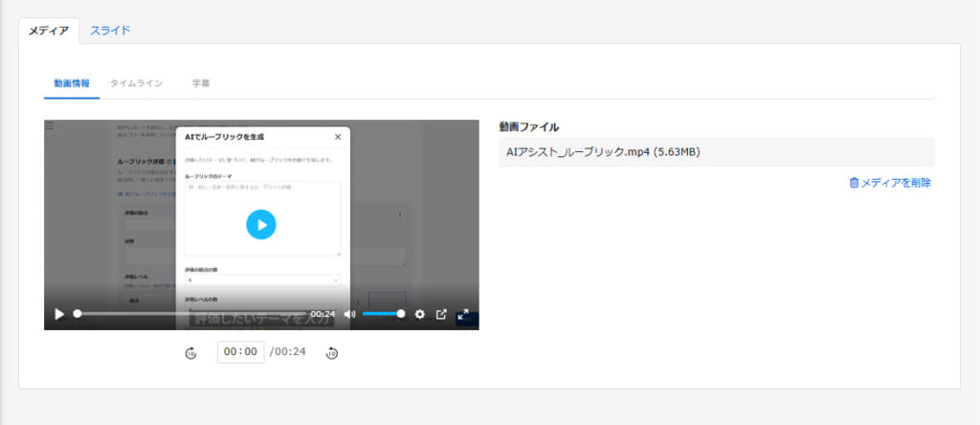980x425 pixels.
Task: Click the trash icon beside メディアを削除
Action: tap(854, 183)
